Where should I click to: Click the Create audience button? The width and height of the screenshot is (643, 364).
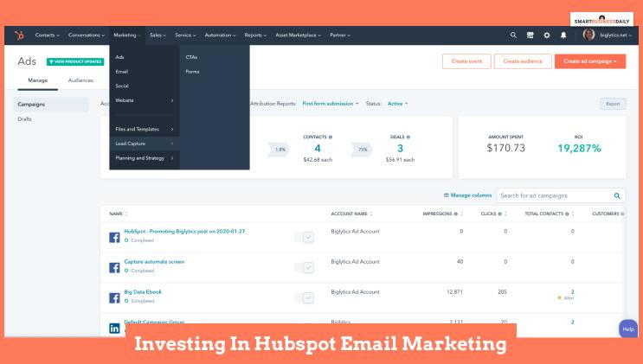[x=523, y=61]
